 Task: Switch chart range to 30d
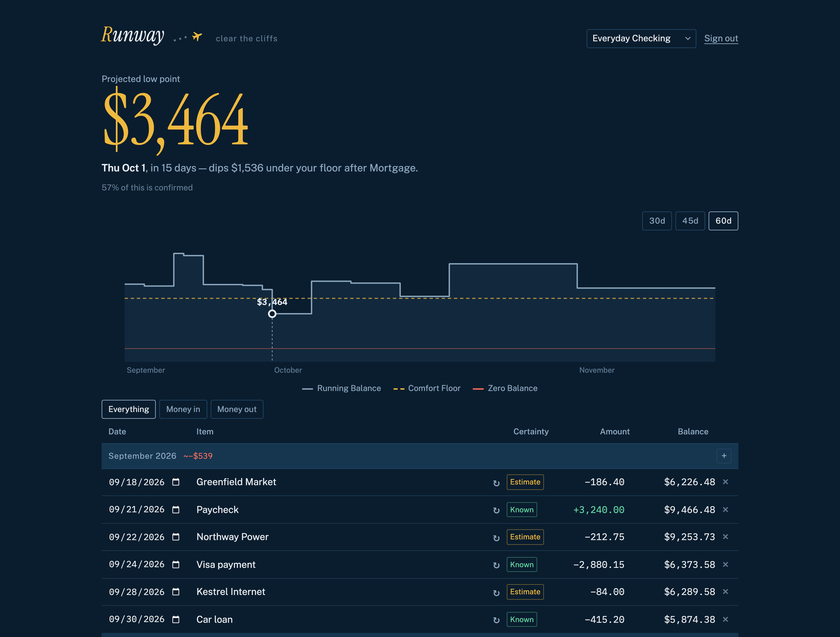tap(657, 221)
